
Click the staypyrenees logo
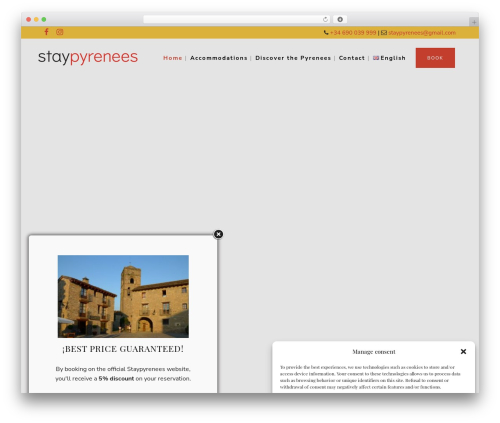(88, 57)
